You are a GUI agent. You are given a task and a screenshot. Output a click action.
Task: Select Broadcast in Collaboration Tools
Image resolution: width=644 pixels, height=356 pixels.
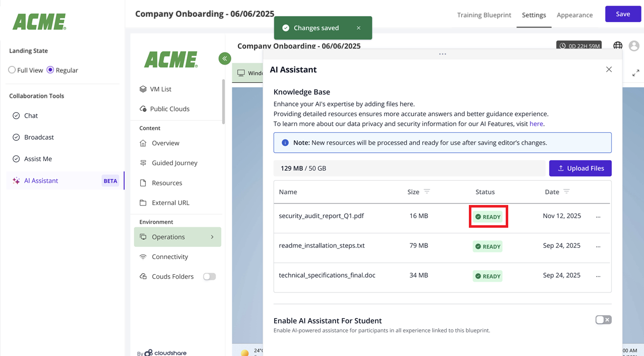click(x=63, y=137)
